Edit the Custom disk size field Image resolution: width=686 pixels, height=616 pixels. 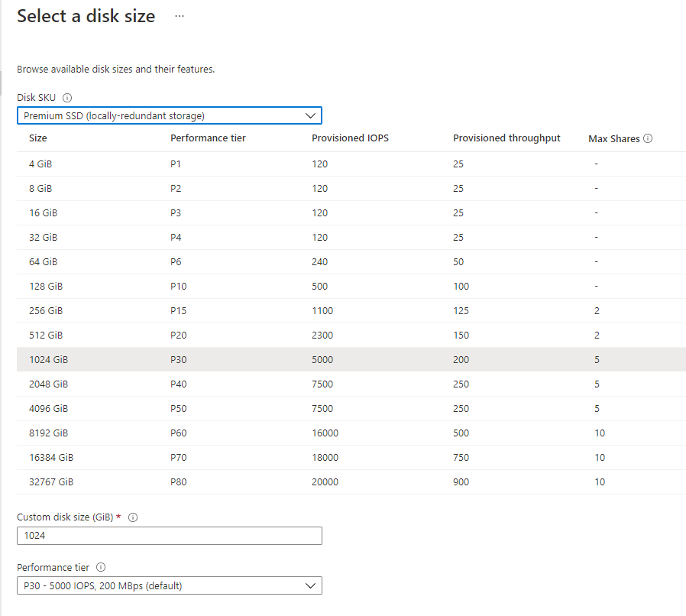point(170,536)
